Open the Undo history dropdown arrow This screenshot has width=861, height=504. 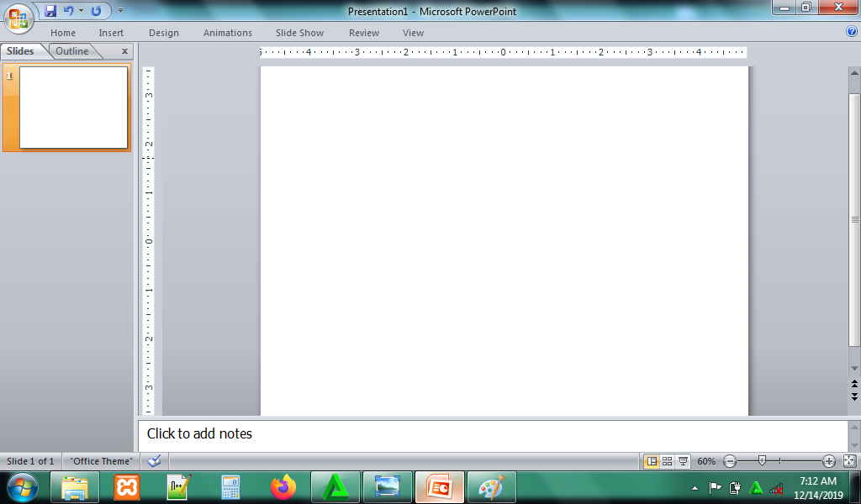(82, 10)
